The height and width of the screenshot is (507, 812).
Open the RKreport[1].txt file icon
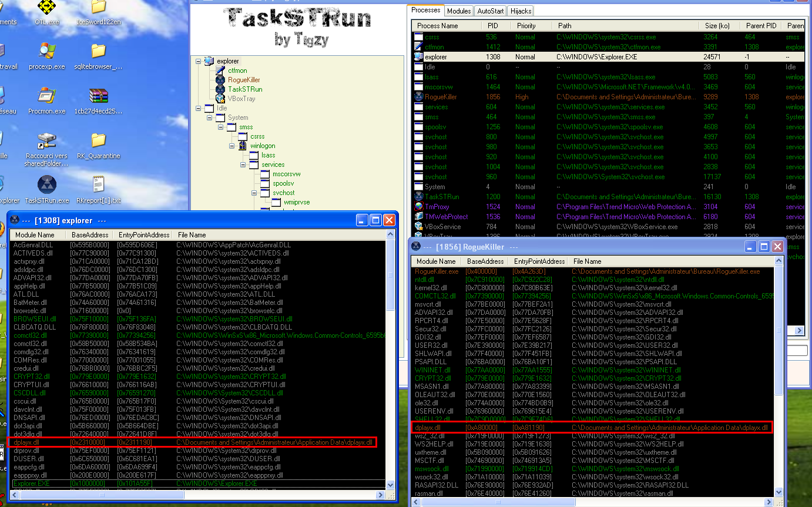coord(98,186)
